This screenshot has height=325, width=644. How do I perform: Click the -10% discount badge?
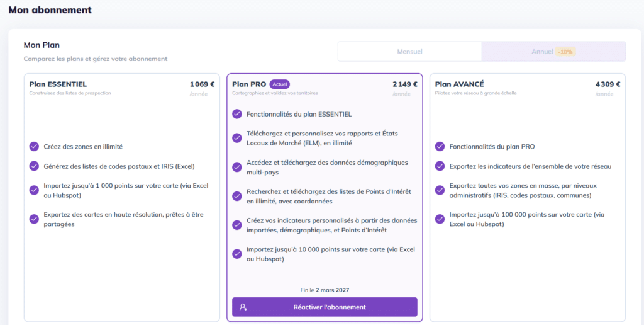click(565, 52)
